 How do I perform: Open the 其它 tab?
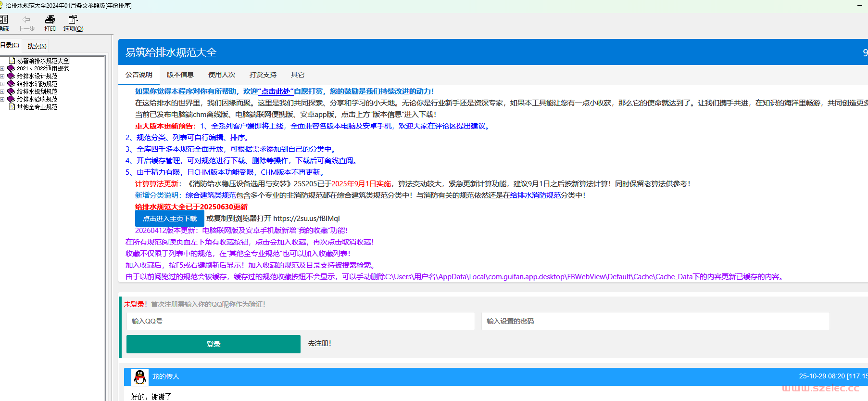[298, 75]
